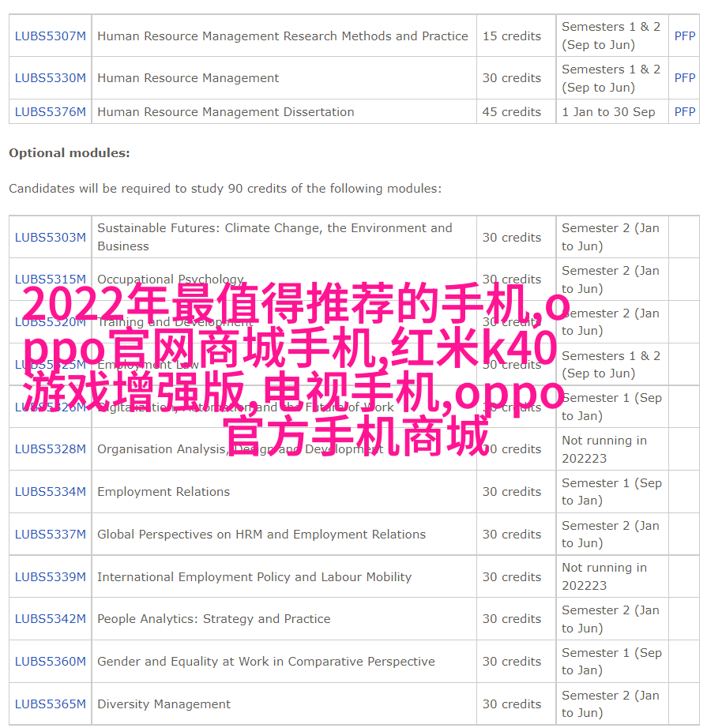This screenshot has width=707, height=728.
Task: Click the semester cell in the LUBS5337M row
Action: coord(611,535)
